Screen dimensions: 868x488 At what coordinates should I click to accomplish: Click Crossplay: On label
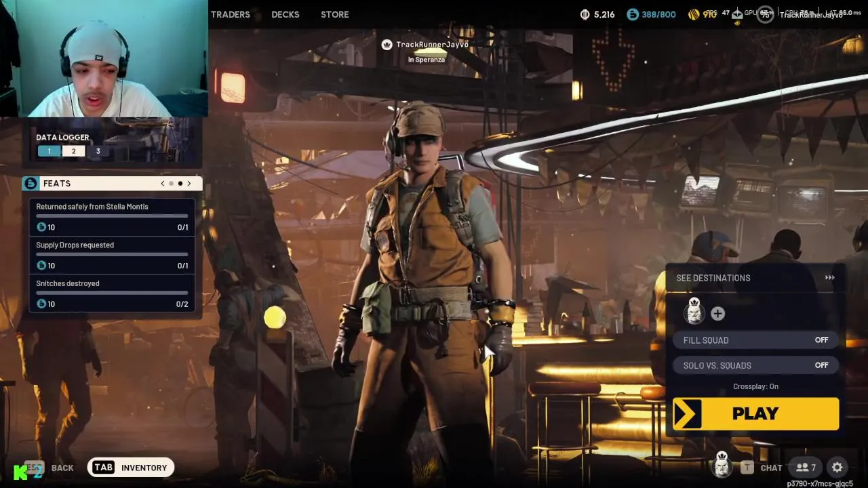755,386
